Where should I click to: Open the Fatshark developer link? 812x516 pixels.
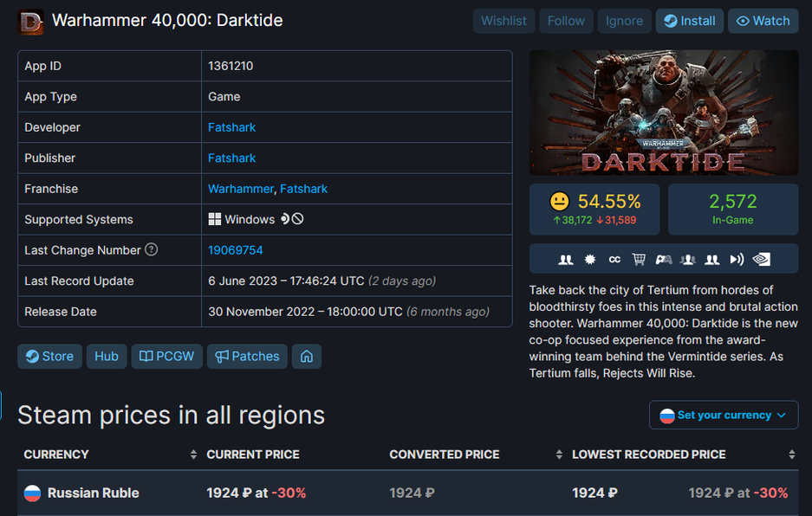click(x=231, y=127)
